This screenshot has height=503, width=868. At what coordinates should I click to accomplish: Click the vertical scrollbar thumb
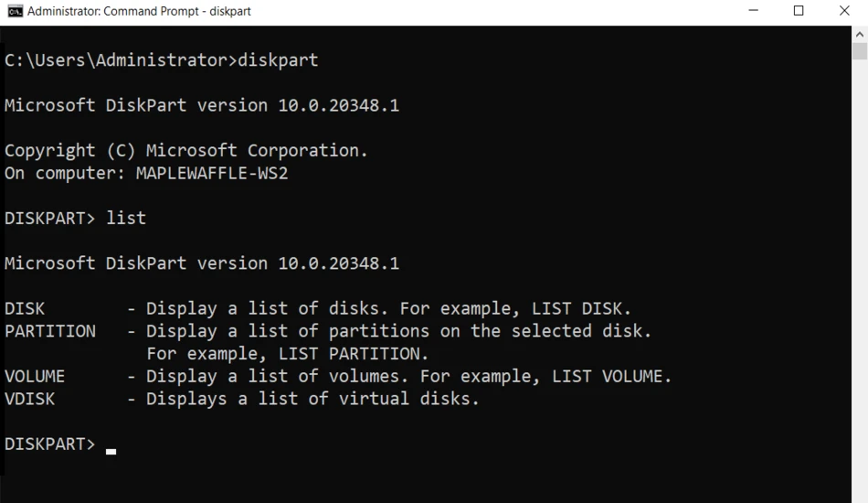tap(860, 51)
